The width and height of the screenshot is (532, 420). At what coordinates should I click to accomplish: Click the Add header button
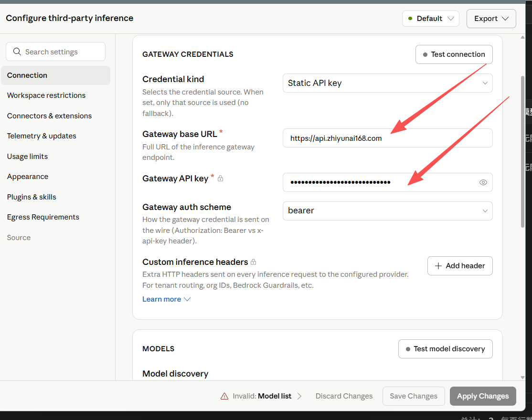pyautogui.click(x=460, y=266)
